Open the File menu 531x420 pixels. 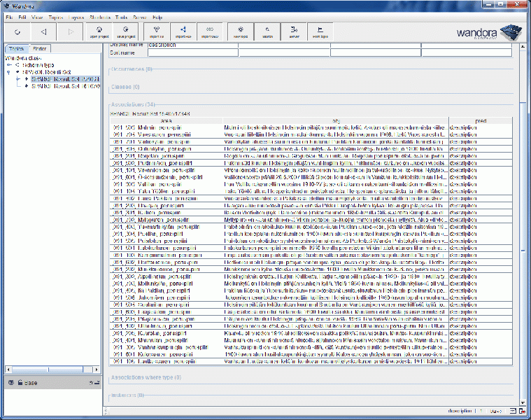coord(10,15)
